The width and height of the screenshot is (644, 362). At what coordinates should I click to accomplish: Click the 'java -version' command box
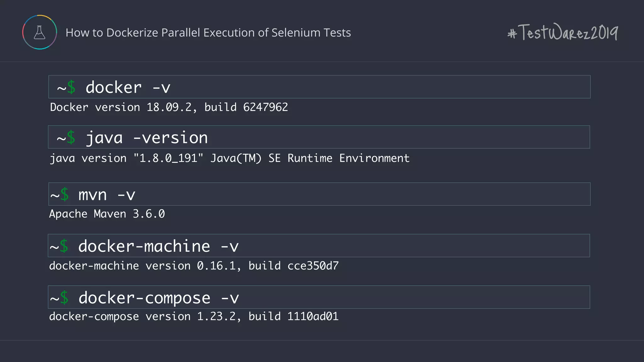tap(319, 137)
